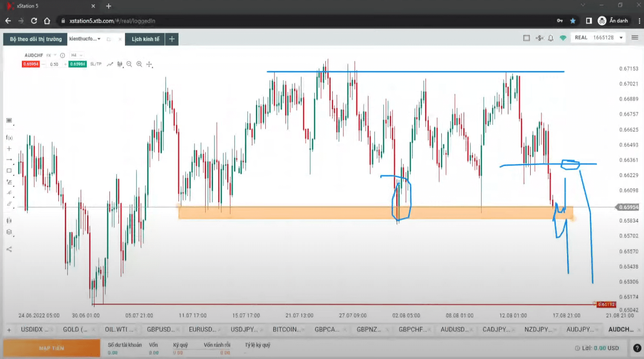Select the rectangle shape tool
644x359 pixels.
tap(9, 170)
